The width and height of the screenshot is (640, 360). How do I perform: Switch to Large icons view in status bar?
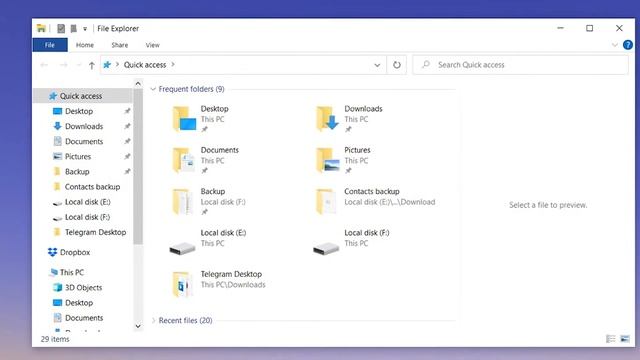(625, 339)
